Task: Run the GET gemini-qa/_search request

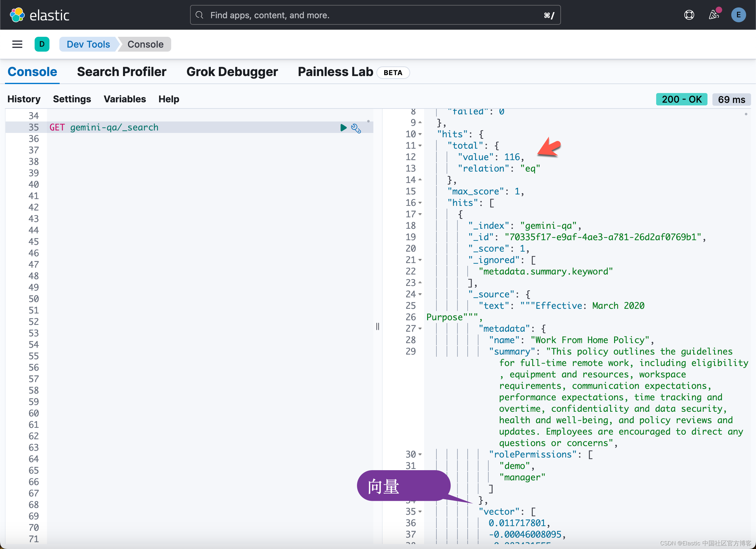Action: tap(343, 127)
